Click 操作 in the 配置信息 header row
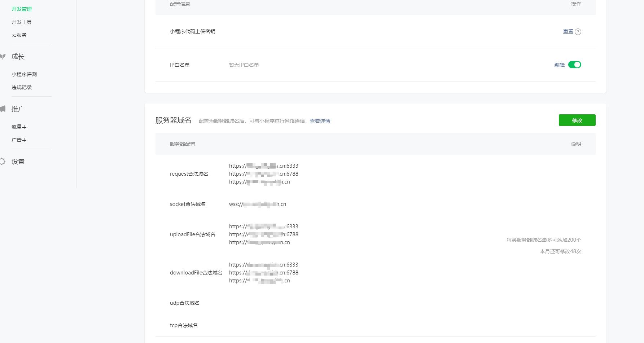 (x=576, y=4)
